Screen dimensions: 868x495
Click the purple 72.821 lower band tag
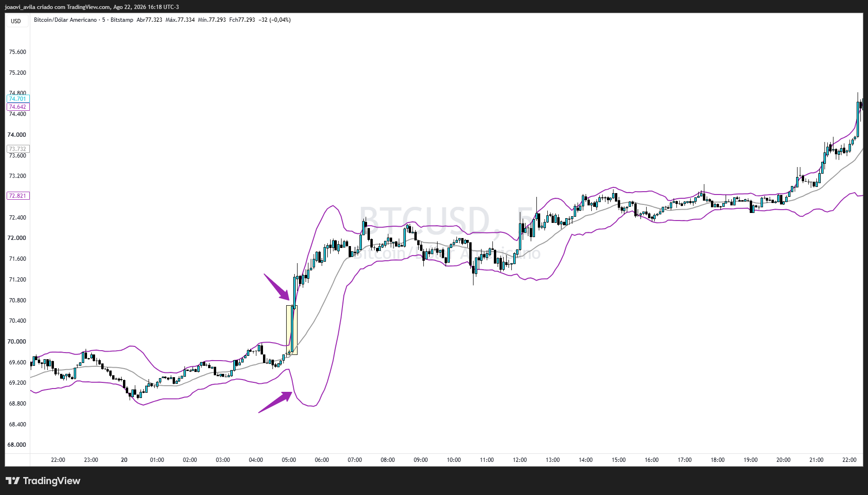(18, 196)
